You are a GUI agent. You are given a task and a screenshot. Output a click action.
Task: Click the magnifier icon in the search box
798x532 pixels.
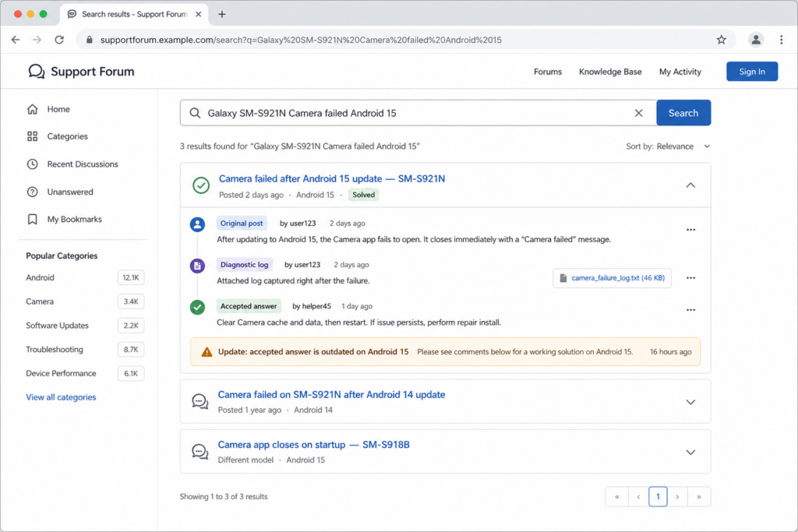195,113
